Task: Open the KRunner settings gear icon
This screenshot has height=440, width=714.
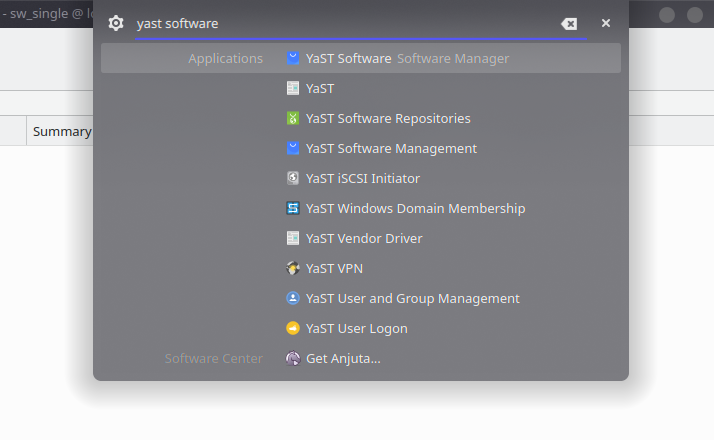Action: click(116, 23)
